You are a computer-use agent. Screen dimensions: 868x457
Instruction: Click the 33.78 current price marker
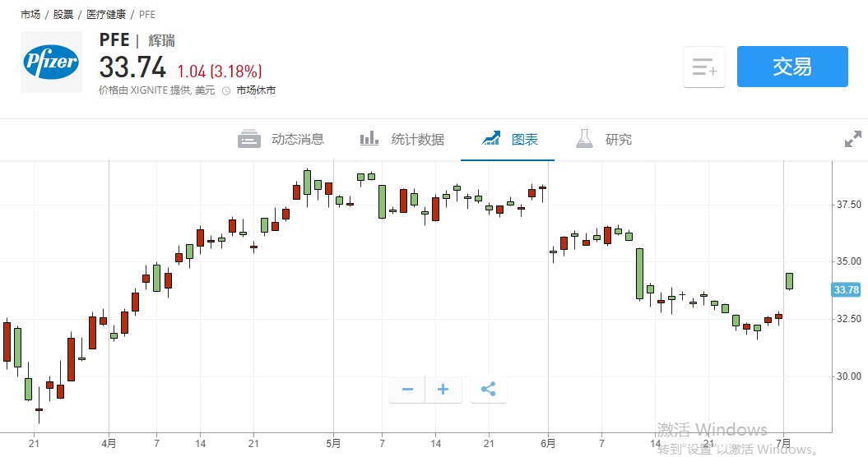(x=846, y=289)
